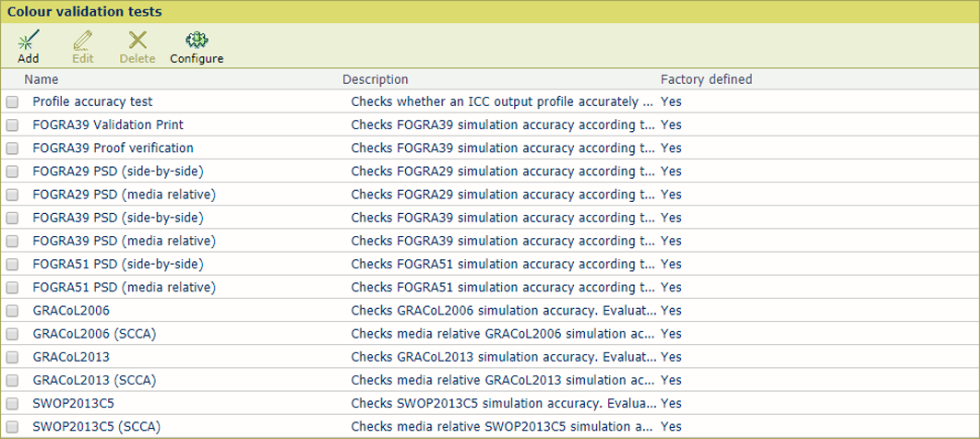Click the Edit pencil icon
This screenshot has width=980, height=439.
coord(83,41)
